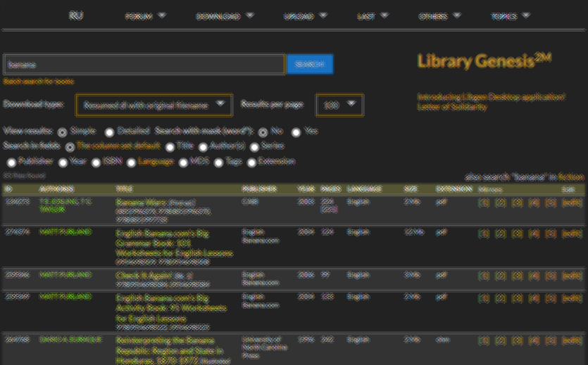Select Title as the search field
The height and width of the screenshot is (365, 588).
tap(170, 147)
